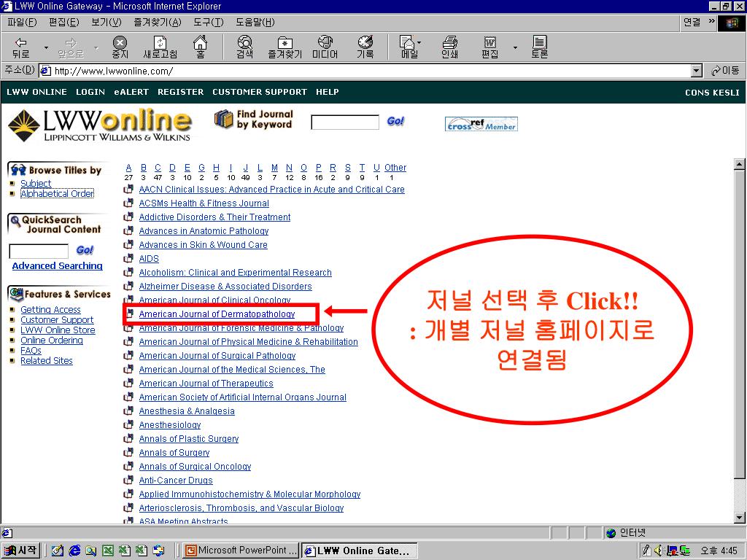This screenshot has height=560, width=747.
Task: Expand the Edit button dropdown arrow
Action: [x=515, y=47]
